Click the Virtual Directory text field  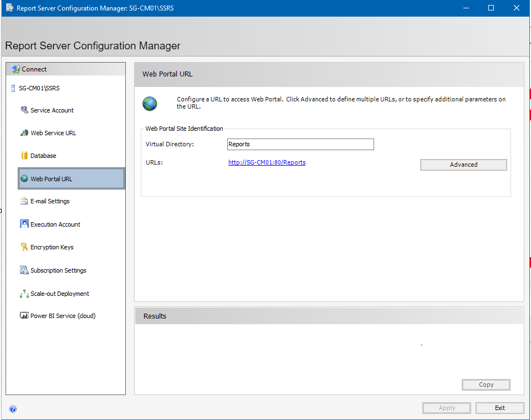pos(300,144)
